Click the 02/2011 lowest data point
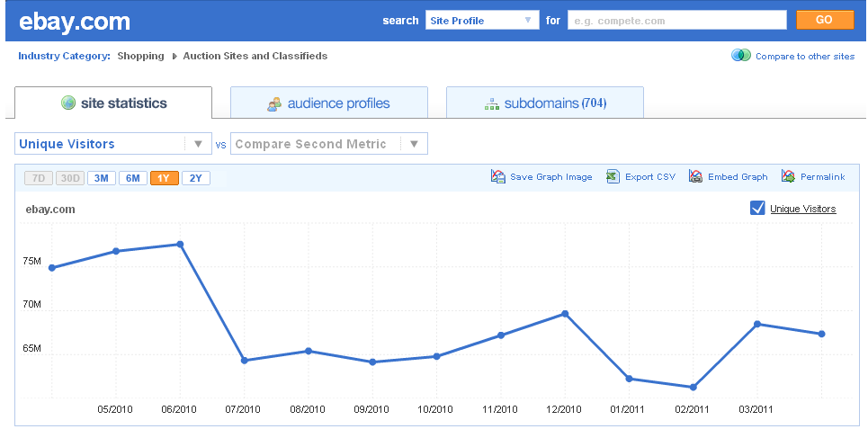The image size is (868, 429). pyautogui.click(x=694, y=387)
